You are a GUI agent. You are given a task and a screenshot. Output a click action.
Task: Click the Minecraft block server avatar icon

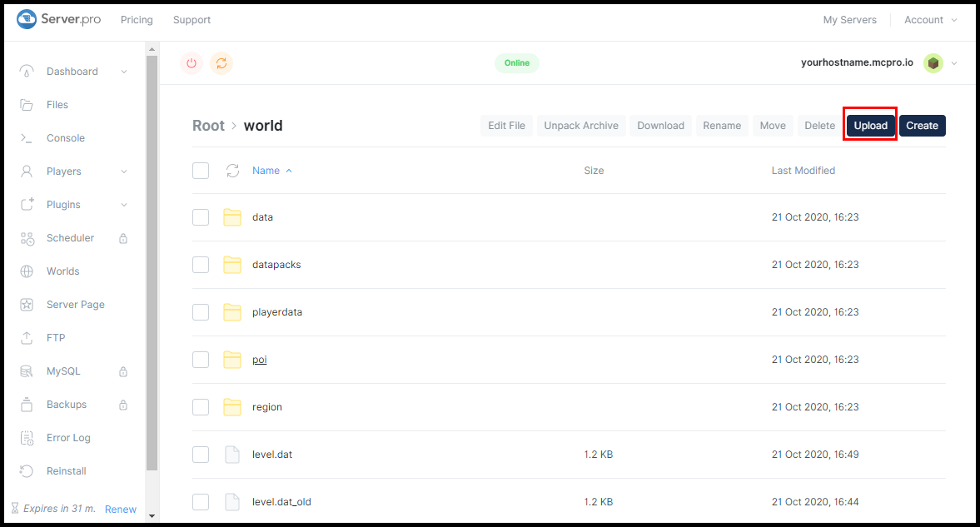point(933,63)
